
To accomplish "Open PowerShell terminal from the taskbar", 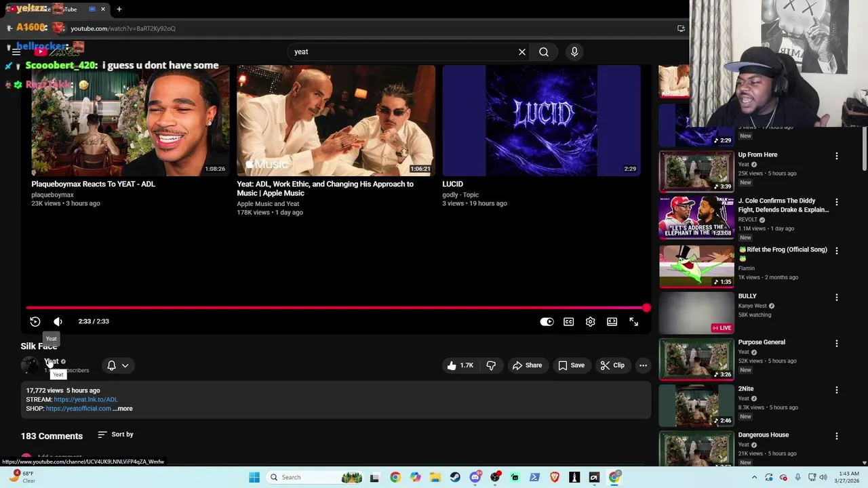I will [x=534, y=477].
